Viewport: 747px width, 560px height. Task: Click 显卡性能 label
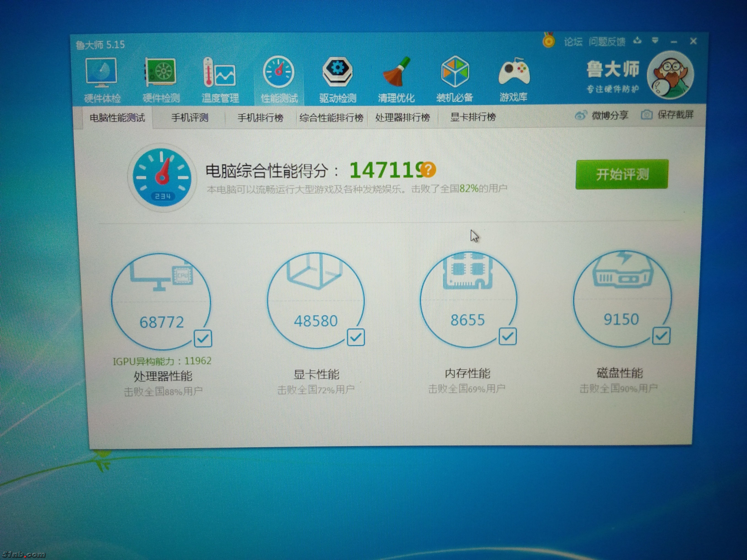(316, 374)
